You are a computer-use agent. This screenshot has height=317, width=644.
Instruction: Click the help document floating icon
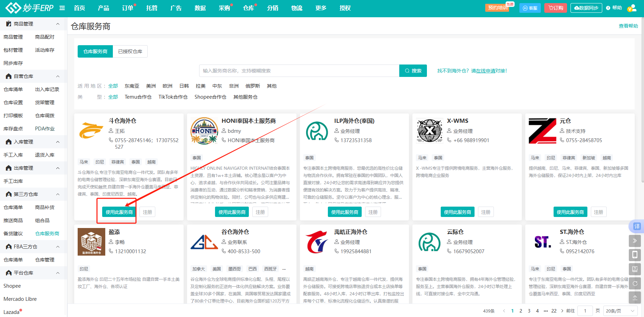click(635, 269)
